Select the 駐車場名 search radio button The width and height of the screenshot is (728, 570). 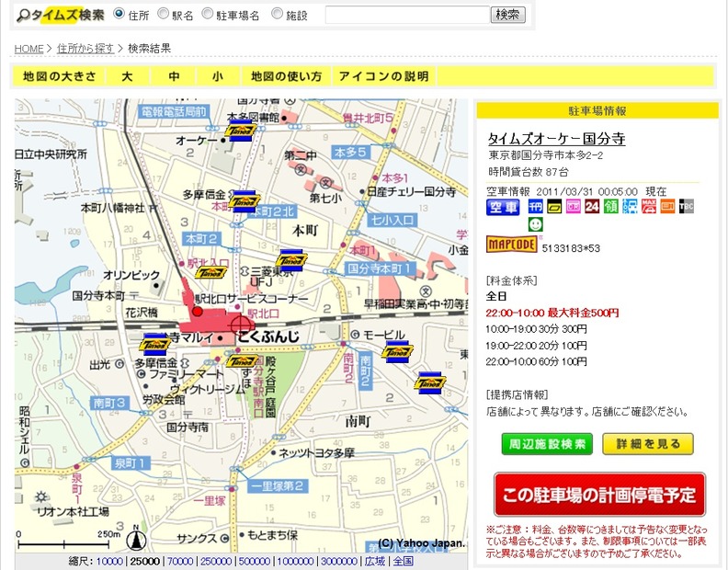point(207,14)
